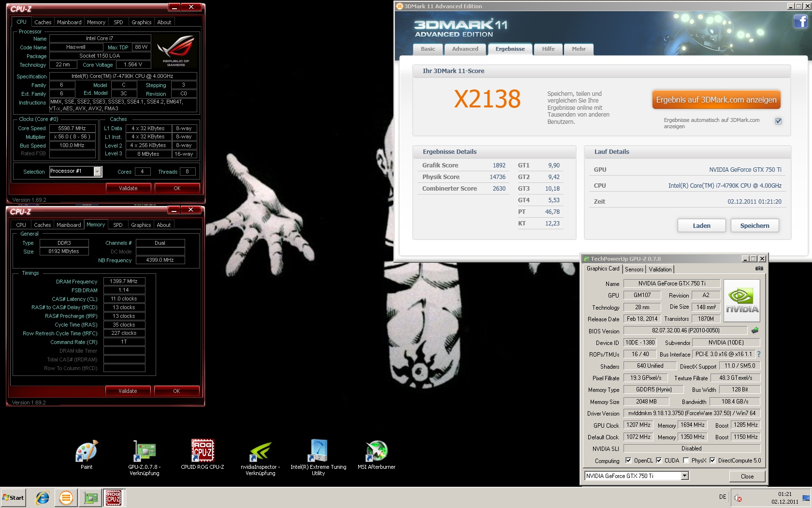This screenshot has height=508, width=812.
Task: Click the Windows Start button
Action: tap(14, 497)
